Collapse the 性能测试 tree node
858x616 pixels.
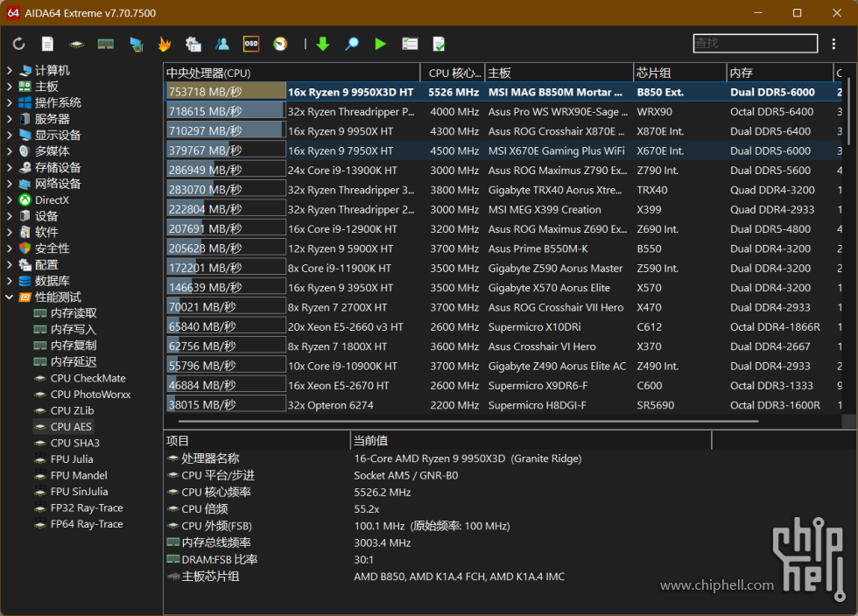(x=10, y=297)
